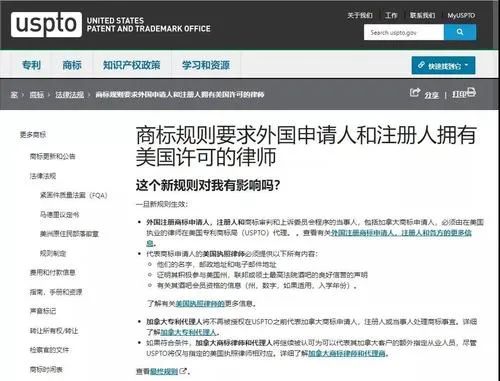Open 费用和付款信息 sidebar item

click(53, 272)
